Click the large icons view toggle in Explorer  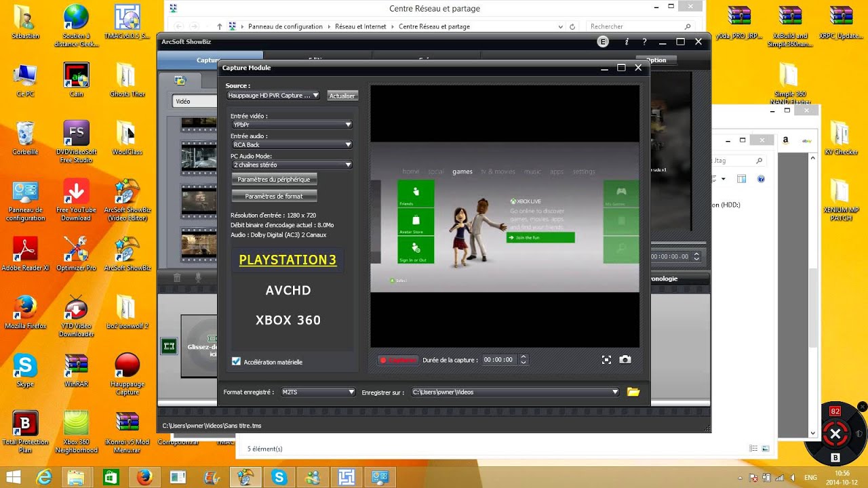point(766,449)
